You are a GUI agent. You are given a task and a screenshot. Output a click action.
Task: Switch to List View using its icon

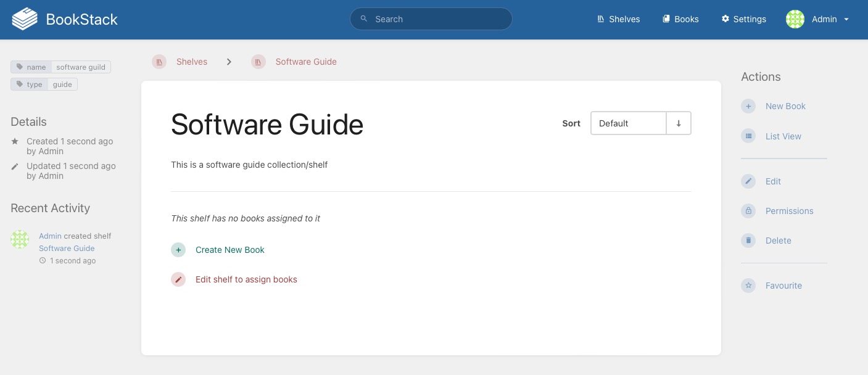coord(748,136)
